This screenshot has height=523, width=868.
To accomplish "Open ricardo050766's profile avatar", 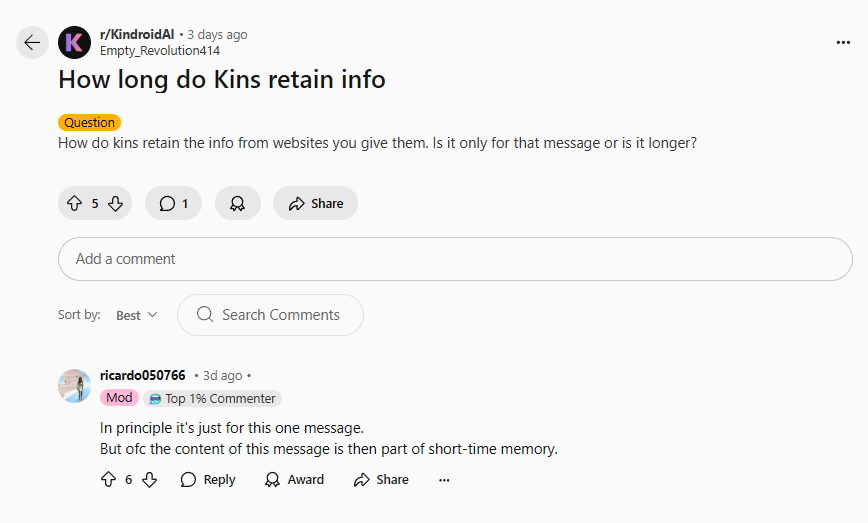I will click(x=74, y=386).
